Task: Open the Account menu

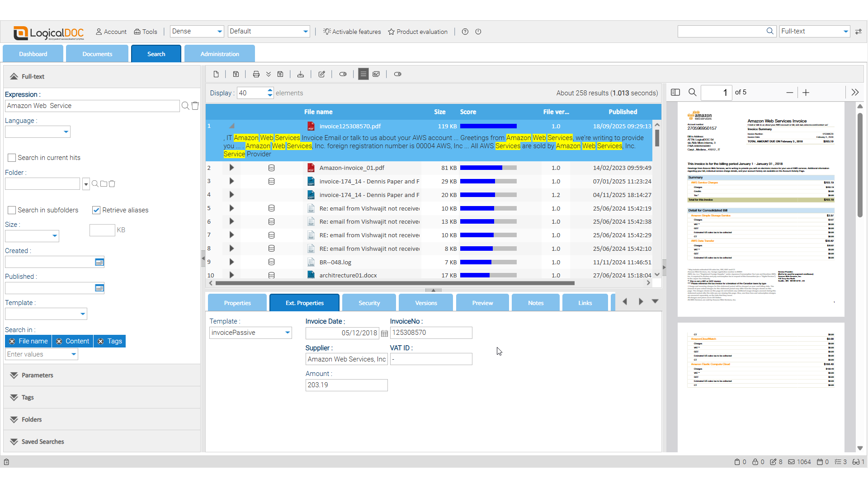Action: (111, 32)
